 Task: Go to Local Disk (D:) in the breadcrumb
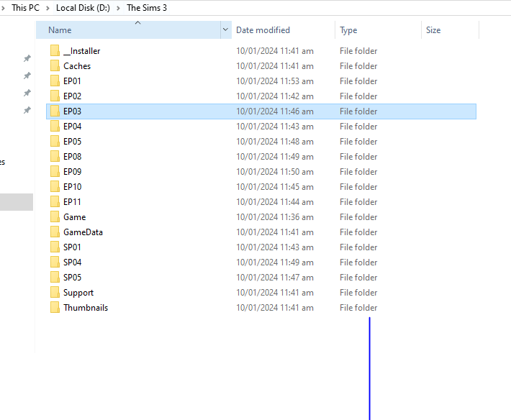pyautogui.click(x=83, y=8)
